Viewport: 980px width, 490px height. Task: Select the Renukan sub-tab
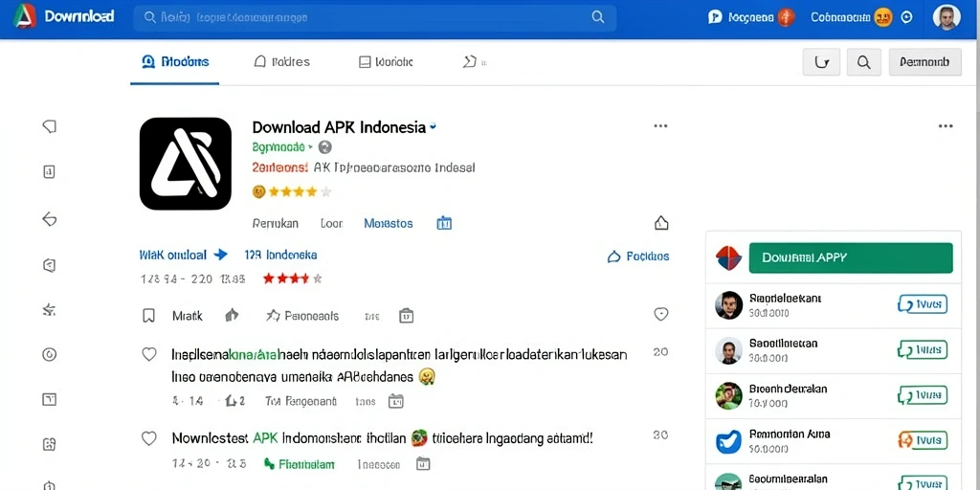pyautogui.click(x=275, y=223)
